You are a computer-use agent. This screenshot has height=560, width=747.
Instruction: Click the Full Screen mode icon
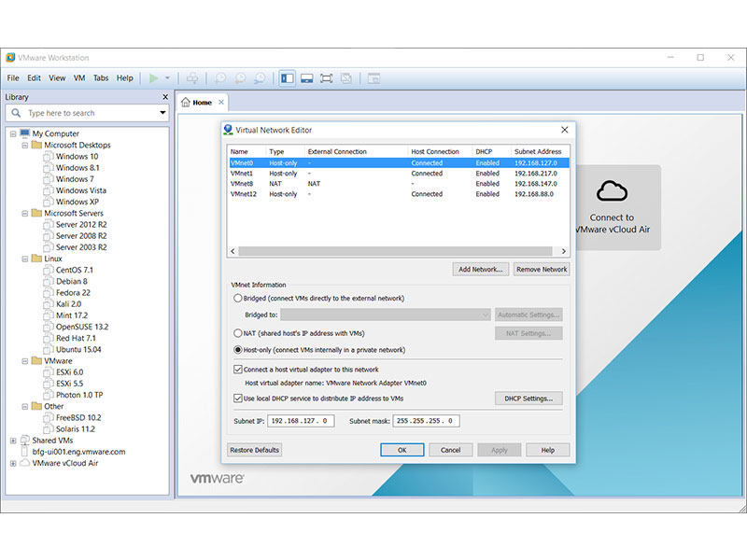(326, 78)
